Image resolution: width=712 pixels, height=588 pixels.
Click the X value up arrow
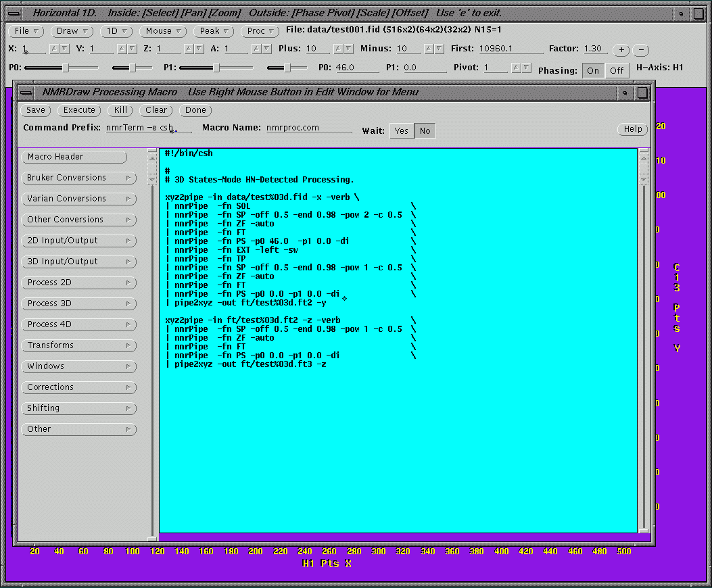[55, 48]
